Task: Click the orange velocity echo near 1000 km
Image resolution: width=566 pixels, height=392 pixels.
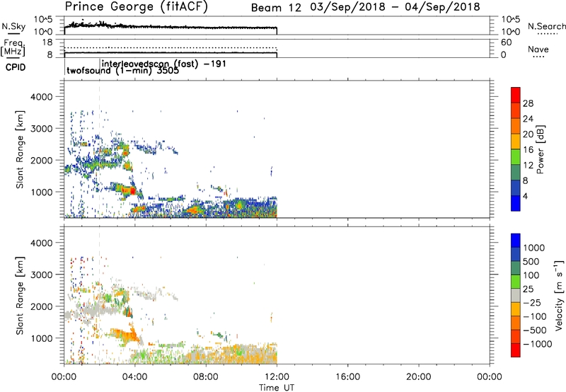Action: [125, 334]
